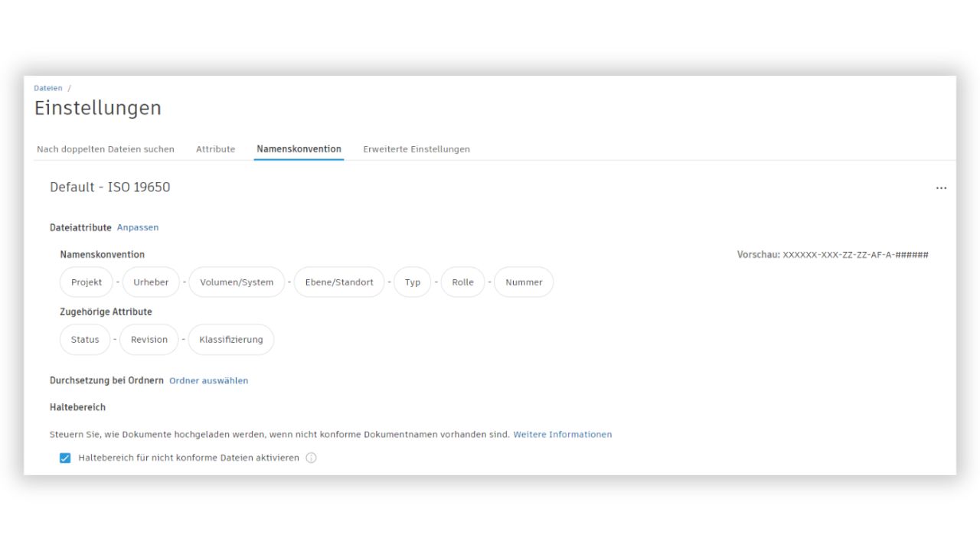This screenshot has height=551, width=980.
Task: Click the Anpassen link next to Dateiattribute
Action: coord(138,227)
